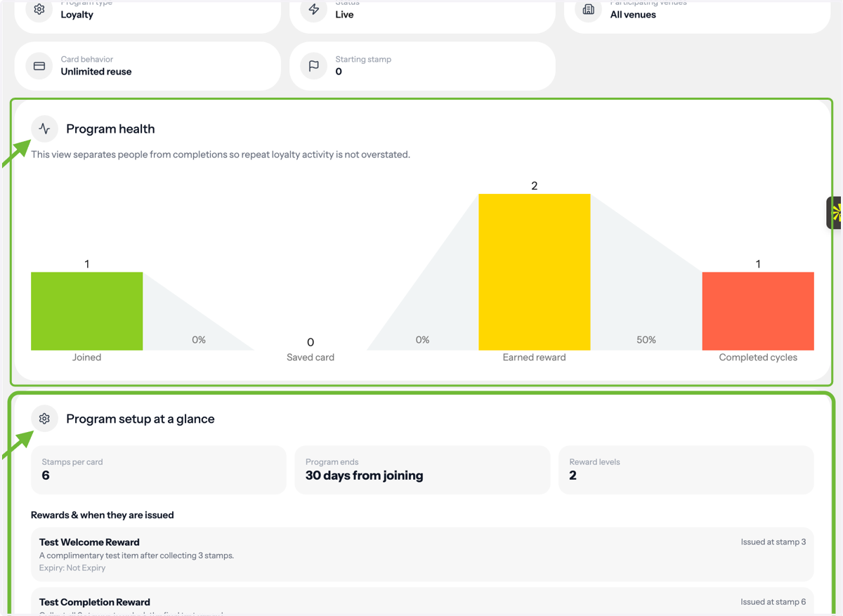
Task: Click the Live status value
Action: click(344, 15)
